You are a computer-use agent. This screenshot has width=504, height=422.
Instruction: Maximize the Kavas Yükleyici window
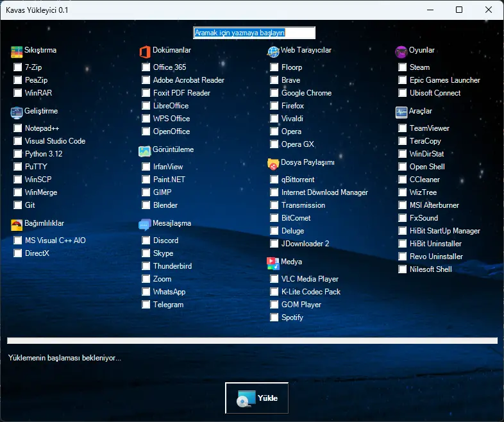click(x=459, y=10)
